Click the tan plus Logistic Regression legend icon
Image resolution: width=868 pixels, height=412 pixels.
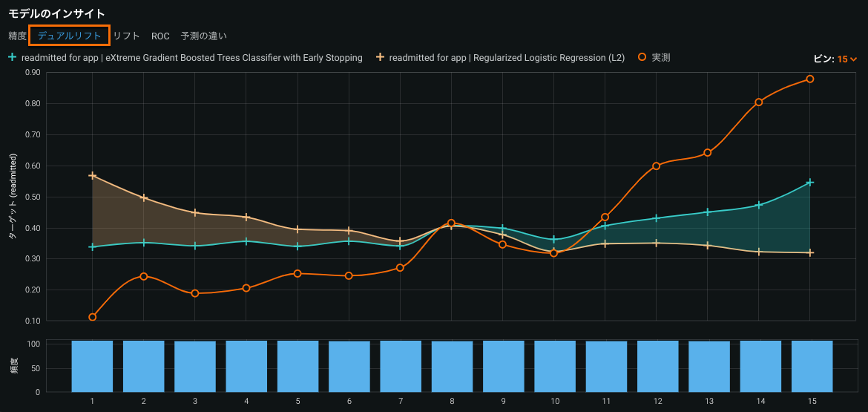click(381, 57)
